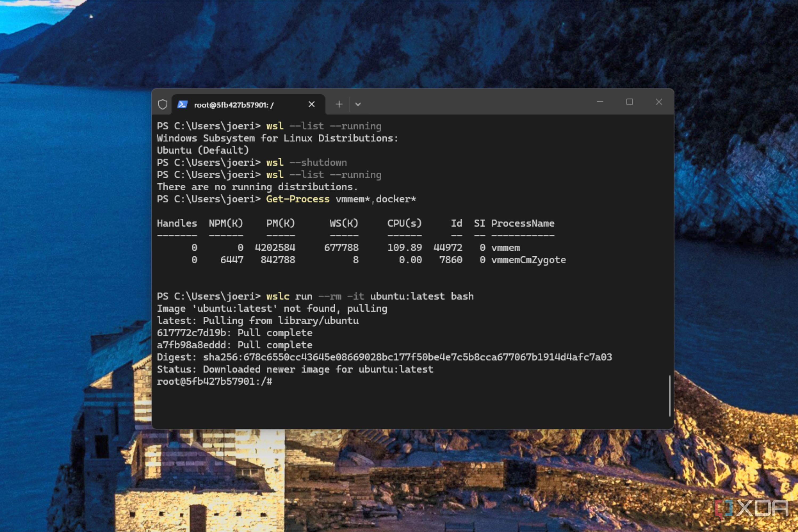The image size is (798, 532).
Task: Click process Id '44972'
Action: [448, 248]
